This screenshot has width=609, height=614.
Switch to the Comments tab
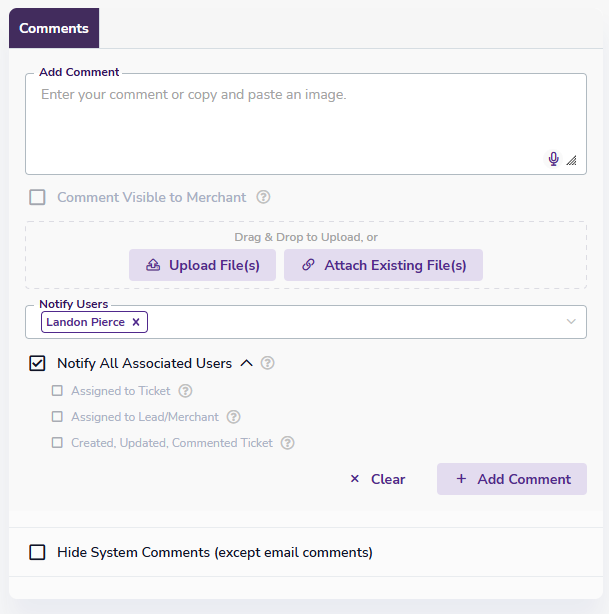point(54,28)
